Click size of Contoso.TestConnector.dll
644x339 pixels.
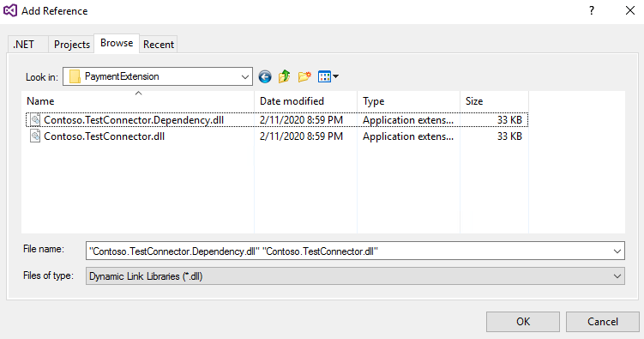point(509,136)
